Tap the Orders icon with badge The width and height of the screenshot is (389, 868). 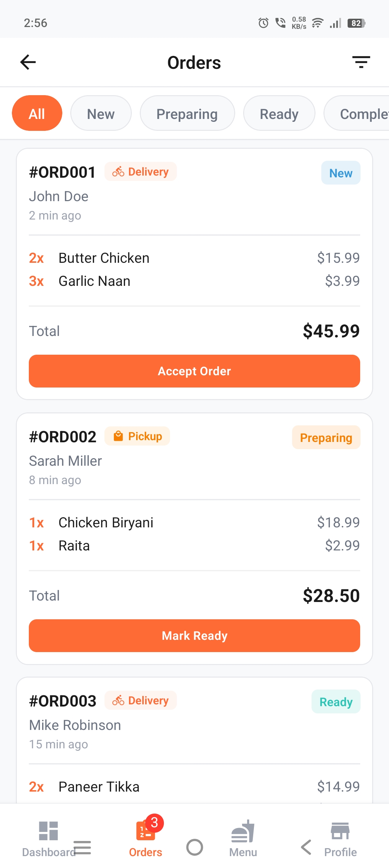point(146,831)
